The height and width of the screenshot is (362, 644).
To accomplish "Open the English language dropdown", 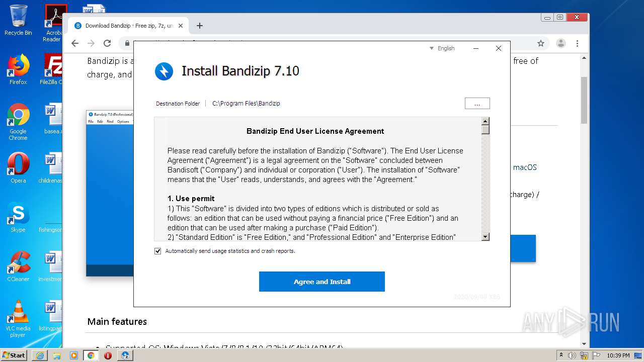I will coord(442,48).
